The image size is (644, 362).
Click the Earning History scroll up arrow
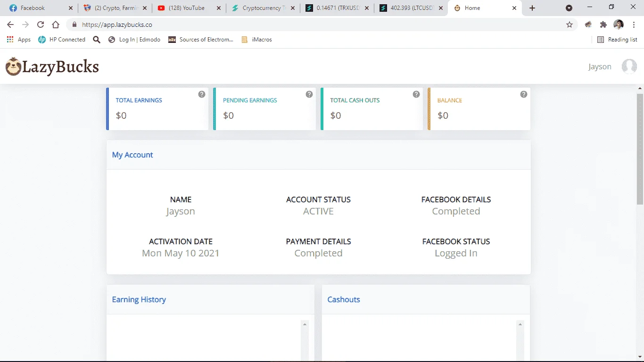305,324
